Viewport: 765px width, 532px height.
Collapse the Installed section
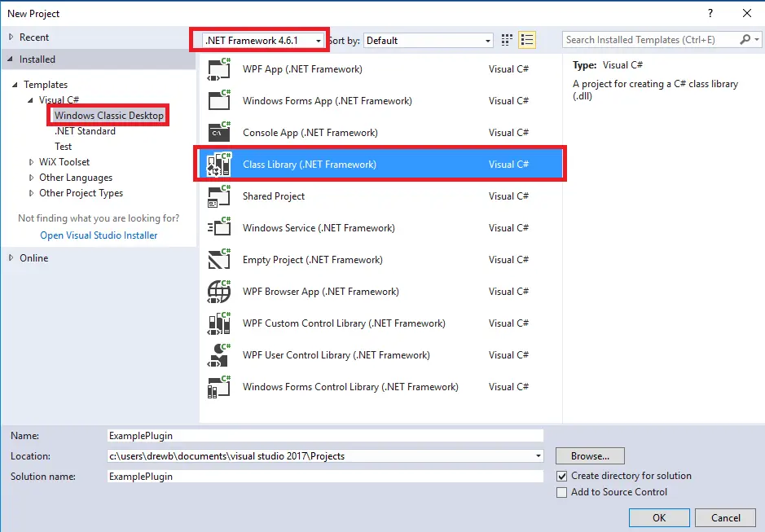[11, 59]
